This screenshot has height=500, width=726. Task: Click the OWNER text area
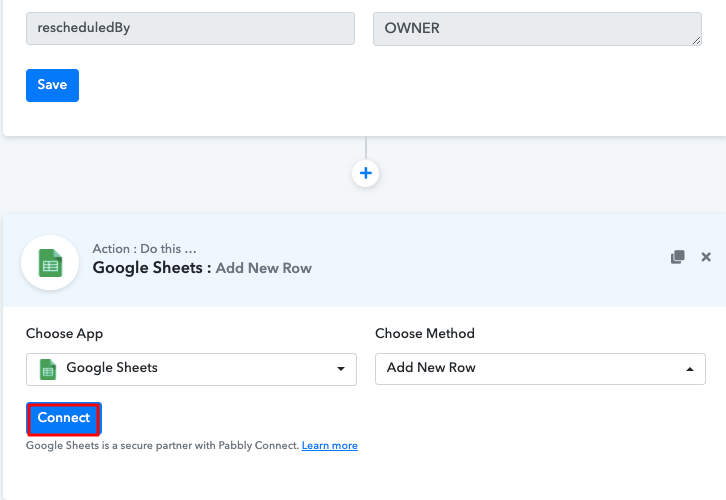point(538,29)
